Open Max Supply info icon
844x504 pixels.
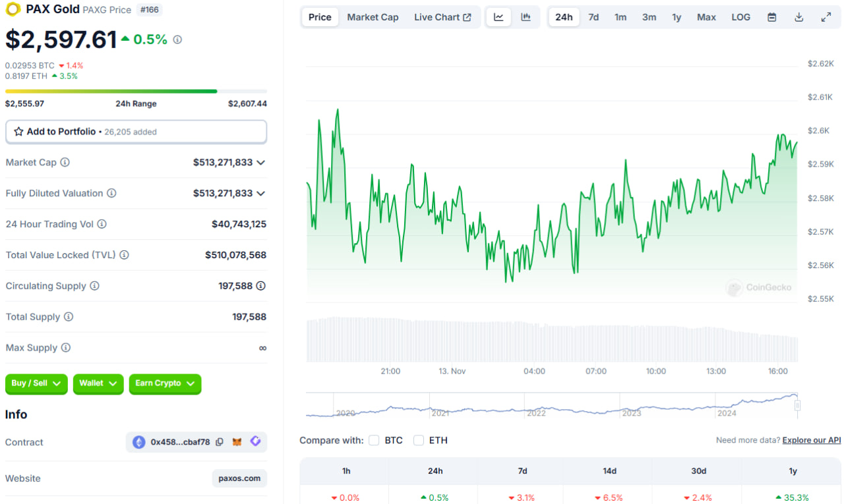point(65,348)
